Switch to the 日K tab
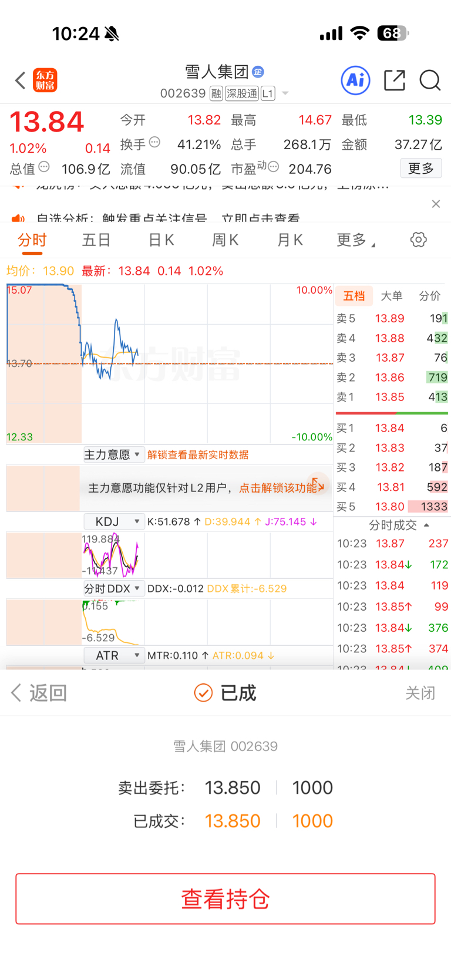The width and height of the screenshot is (451, 980). (161, 240)
